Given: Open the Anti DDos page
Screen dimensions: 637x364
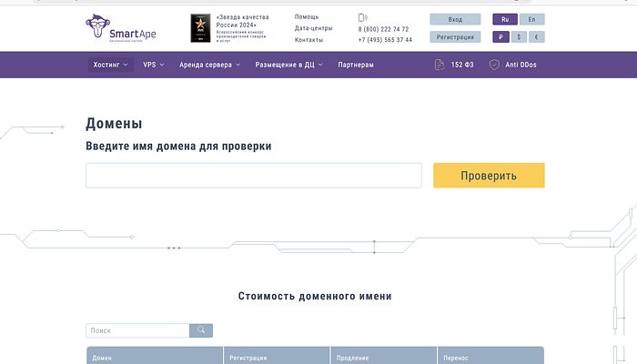Looking at the screenshot, I should [x=521, y=65].
